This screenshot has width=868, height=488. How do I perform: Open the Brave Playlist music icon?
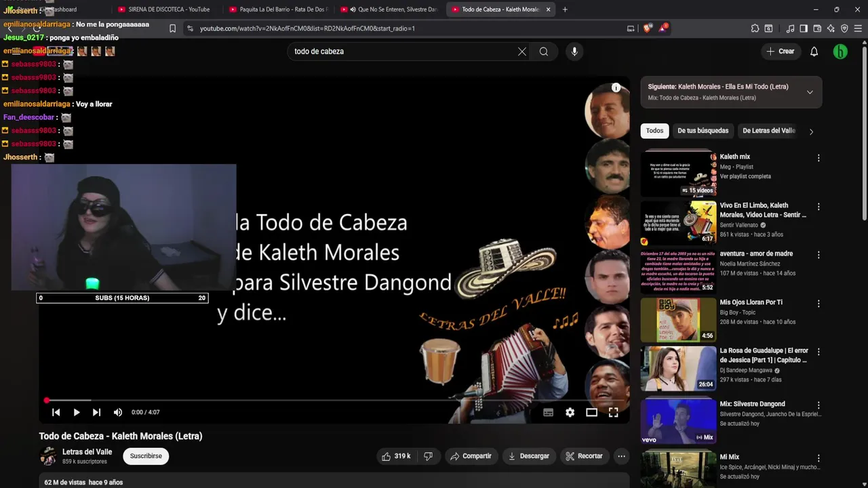point(790,28)
